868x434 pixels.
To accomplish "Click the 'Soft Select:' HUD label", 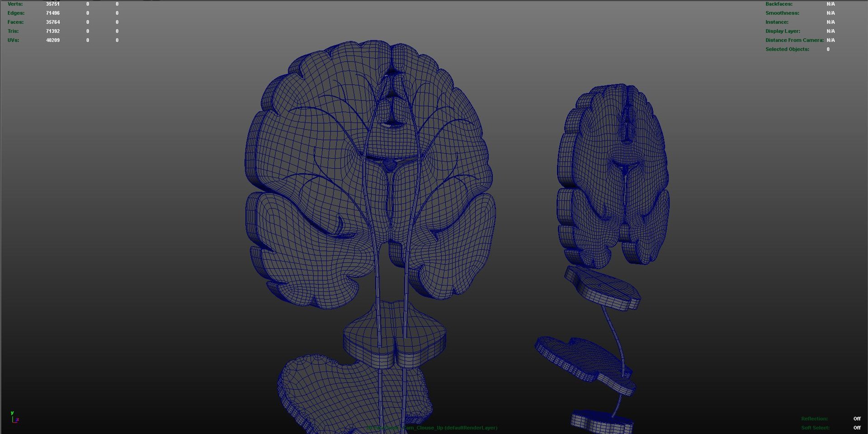I will coord(815,428).
